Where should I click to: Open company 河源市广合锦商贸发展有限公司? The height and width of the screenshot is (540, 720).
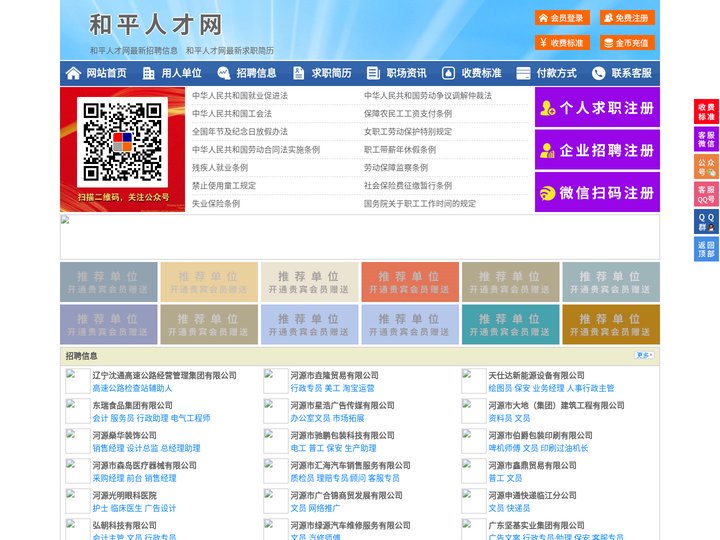(346, 495)
